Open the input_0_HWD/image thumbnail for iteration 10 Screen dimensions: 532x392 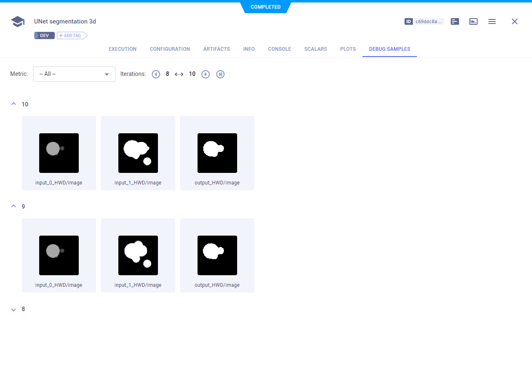point(59,153)
